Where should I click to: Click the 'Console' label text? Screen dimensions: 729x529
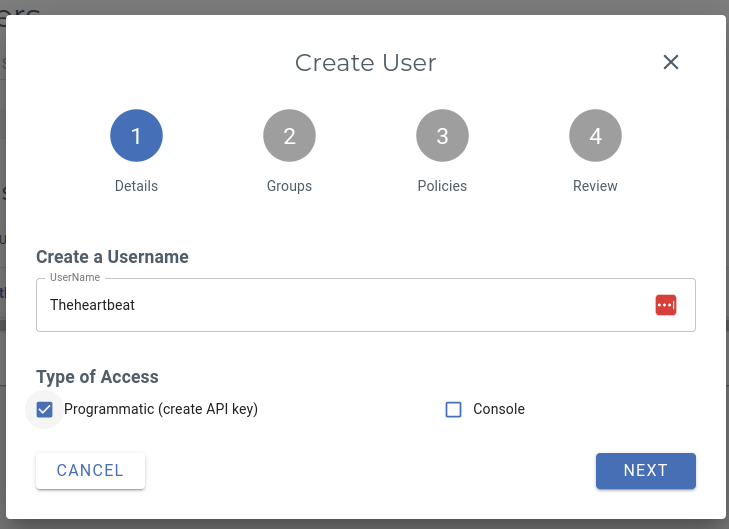pyautogui.click(x=499, y=409)
